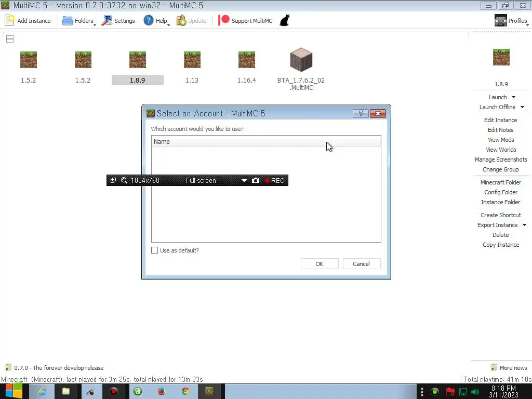Open View Worlds from sidebar
Viewport: 532px width, 399px height.
click(501, 150)
